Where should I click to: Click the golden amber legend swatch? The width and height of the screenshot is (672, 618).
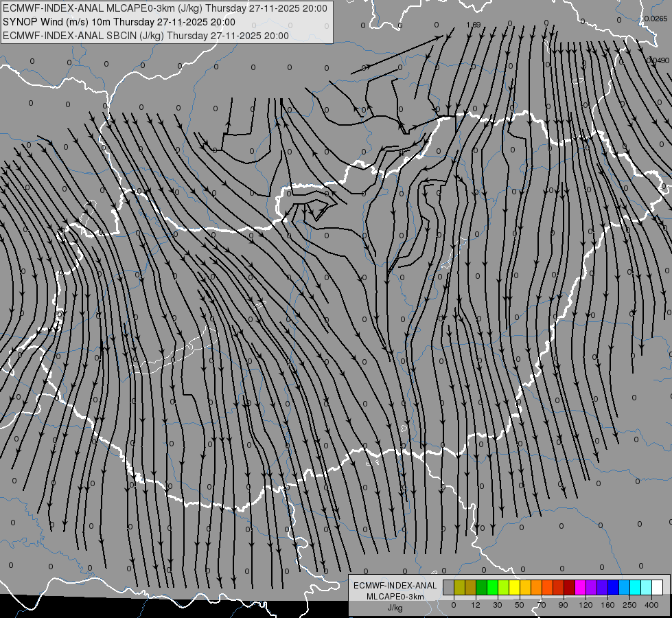tap(525, 588)
